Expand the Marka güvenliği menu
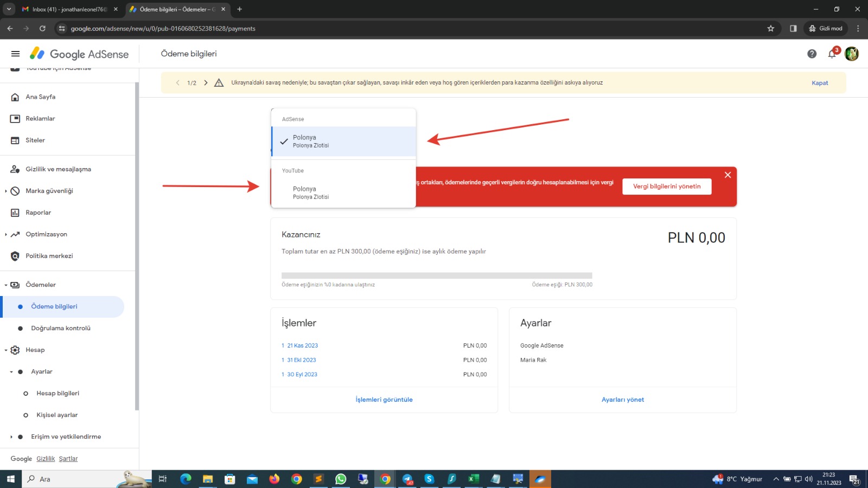The image size is (868, 488). click(x=6, y=191)
